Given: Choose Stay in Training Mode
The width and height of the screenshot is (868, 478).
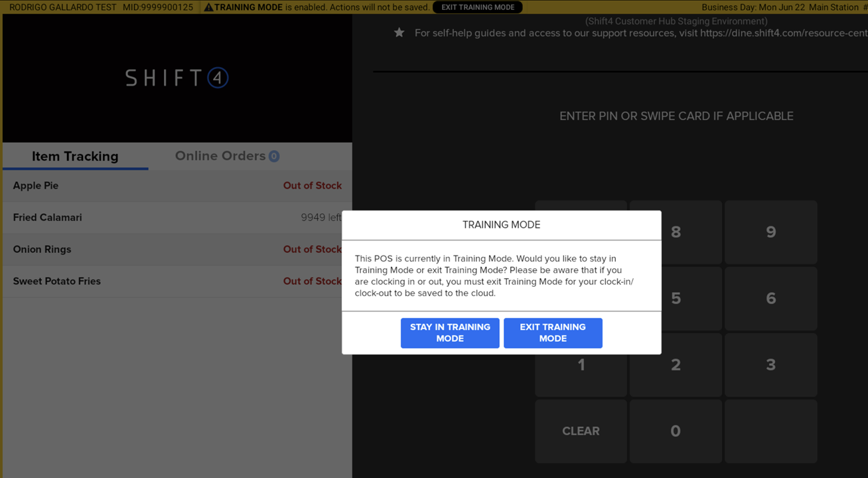Looking at the screenshot, I should [x=450, y=333].
